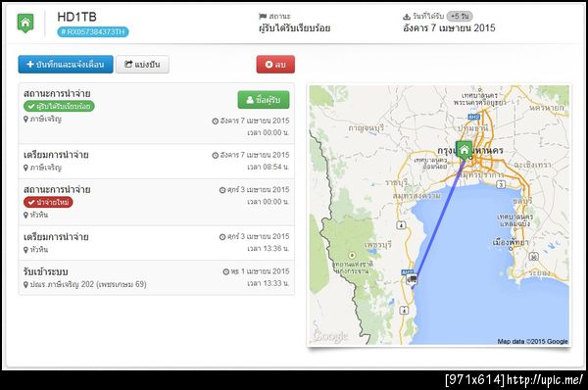
Task: Click the blue save and notify button
Action: tap(66, 65)
